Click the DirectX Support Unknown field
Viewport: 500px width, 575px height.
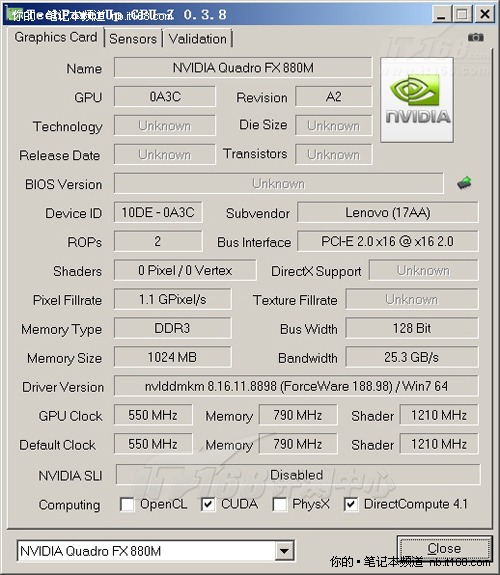(x=424, y=270)
